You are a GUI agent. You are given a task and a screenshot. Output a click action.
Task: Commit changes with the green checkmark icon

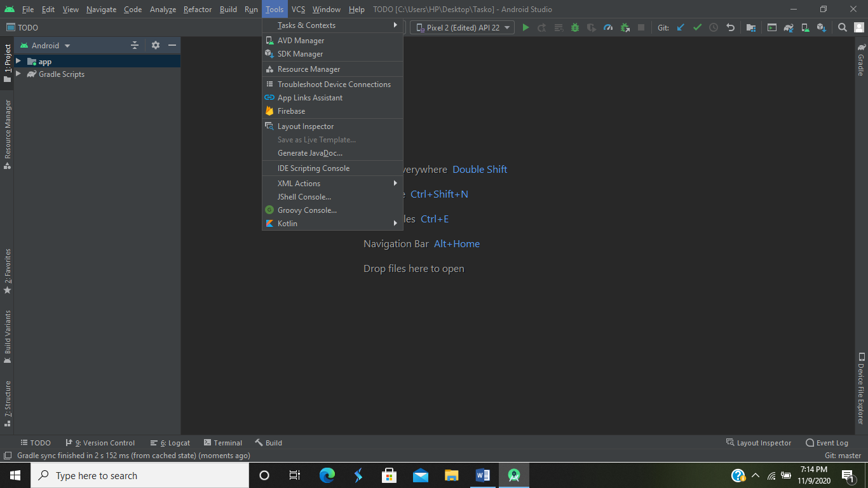[x=697, y=27]
